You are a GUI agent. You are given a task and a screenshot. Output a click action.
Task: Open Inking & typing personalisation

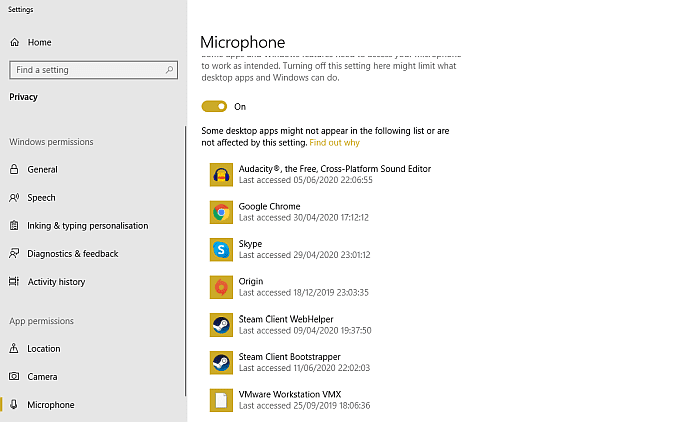pyautogui.click(x=87, y=226)
